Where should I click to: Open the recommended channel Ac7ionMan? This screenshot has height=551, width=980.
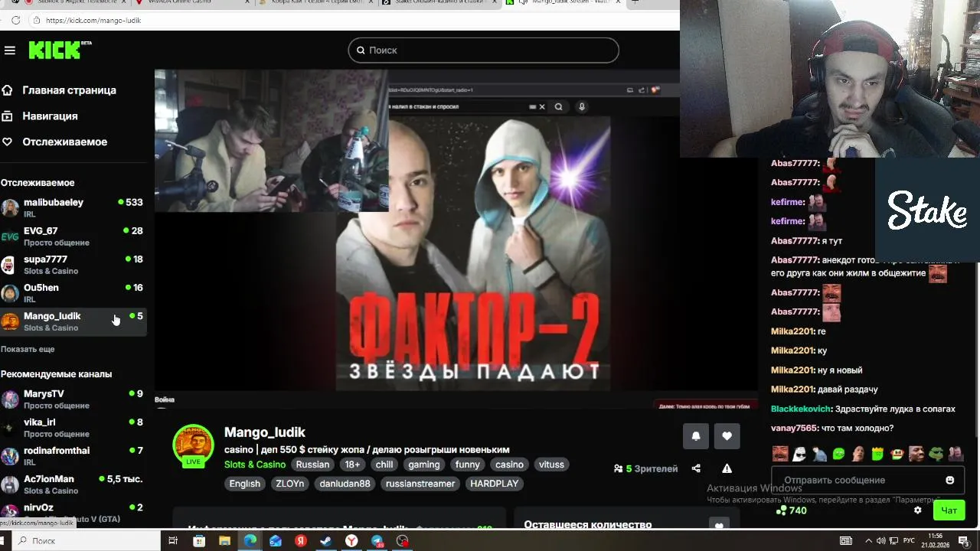(x=73, y=484)
